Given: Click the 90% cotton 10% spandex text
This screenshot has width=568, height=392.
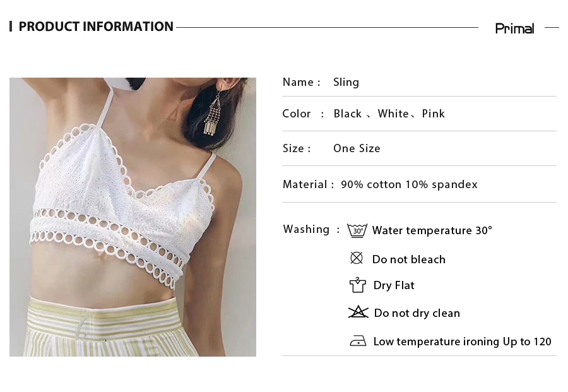Looking at the screenshot, I should point(410,184).
